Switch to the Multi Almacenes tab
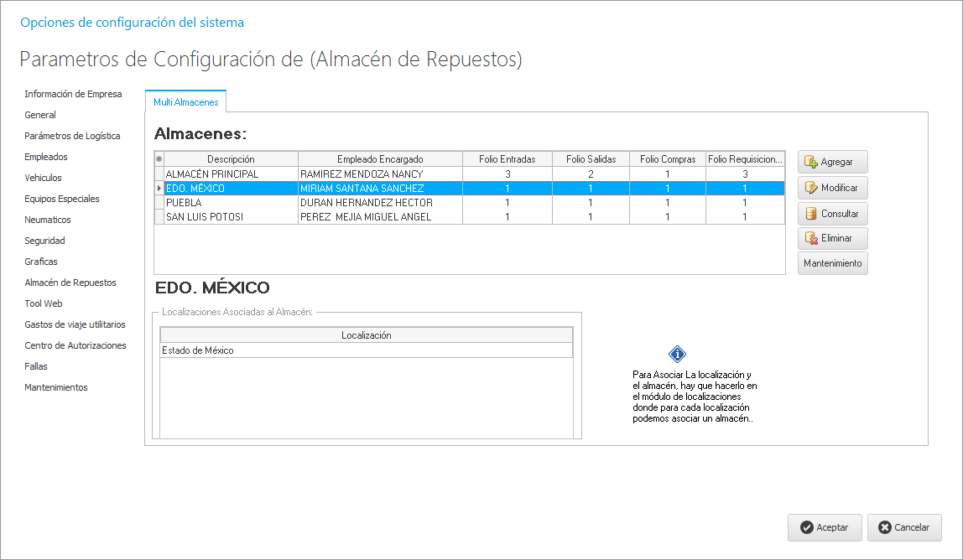Screen dimensions: 963x560 (x=185, y=102)
